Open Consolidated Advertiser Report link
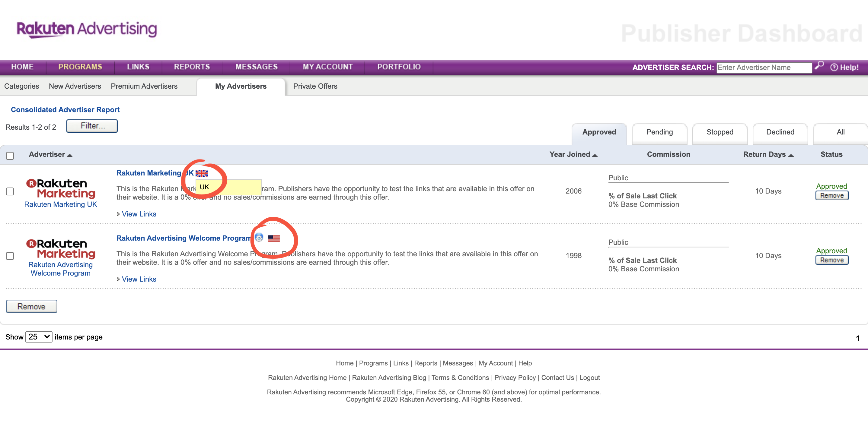The height and width of the screenshot is (439, 868). (x=65, y=110)
